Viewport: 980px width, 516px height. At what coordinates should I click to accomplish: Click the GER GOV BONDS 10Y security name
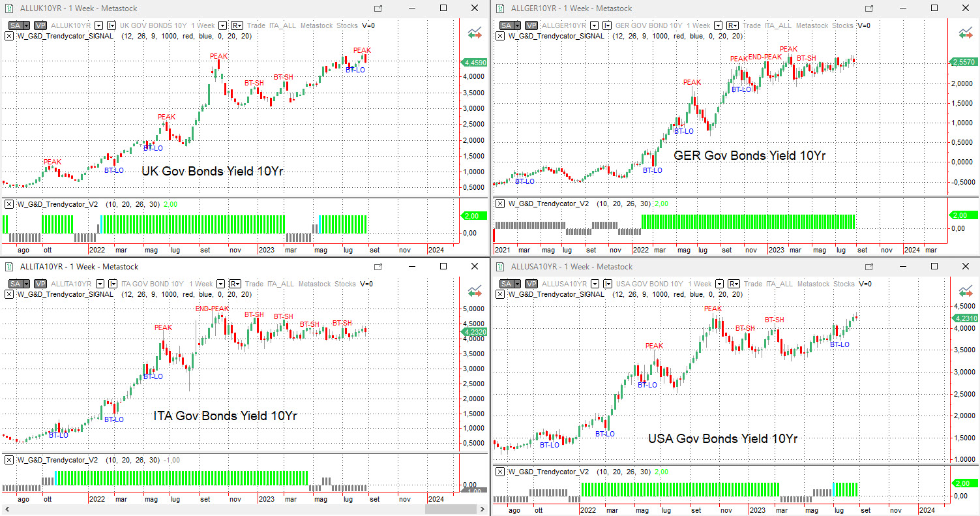pyautogui.click(x=649, y=25)
